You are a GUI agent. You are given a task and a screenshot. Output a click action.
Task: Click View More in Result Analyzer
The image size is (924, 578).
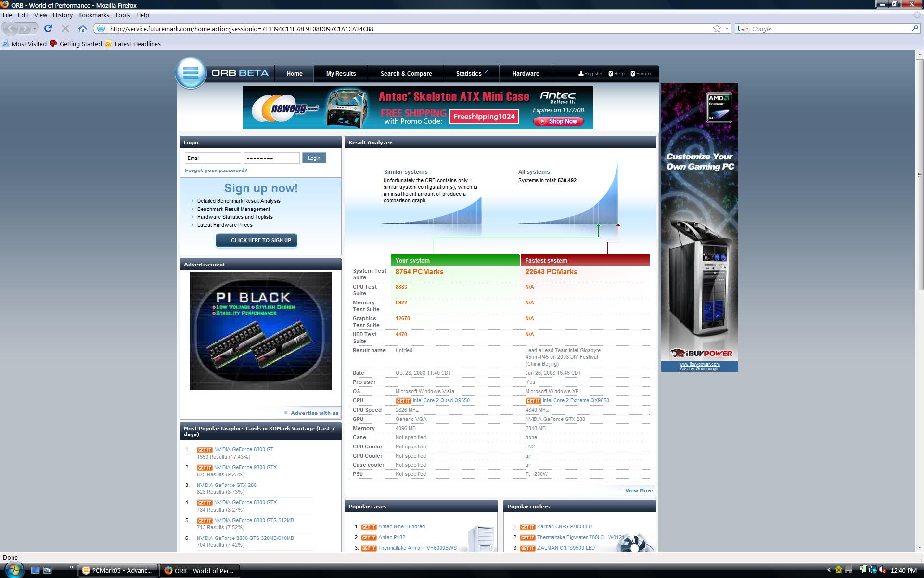tap(639, 491)
